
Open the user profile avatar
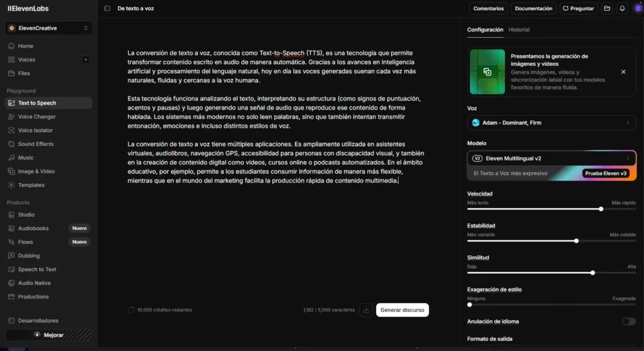pos(638,8)
